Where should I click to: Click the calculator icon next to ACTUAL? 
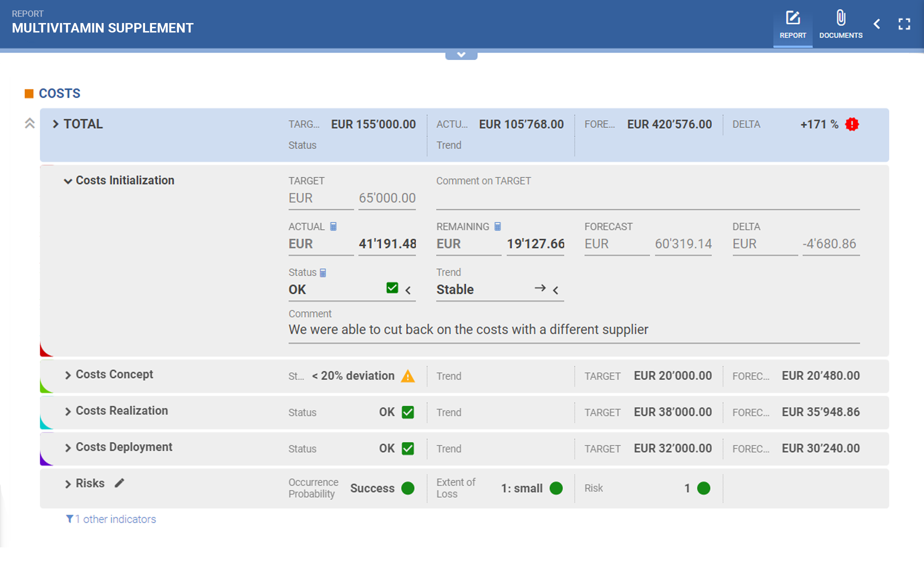333,226
